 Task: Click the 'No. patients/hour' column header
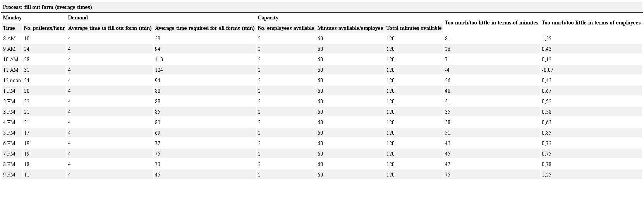[x=44, y=28]
